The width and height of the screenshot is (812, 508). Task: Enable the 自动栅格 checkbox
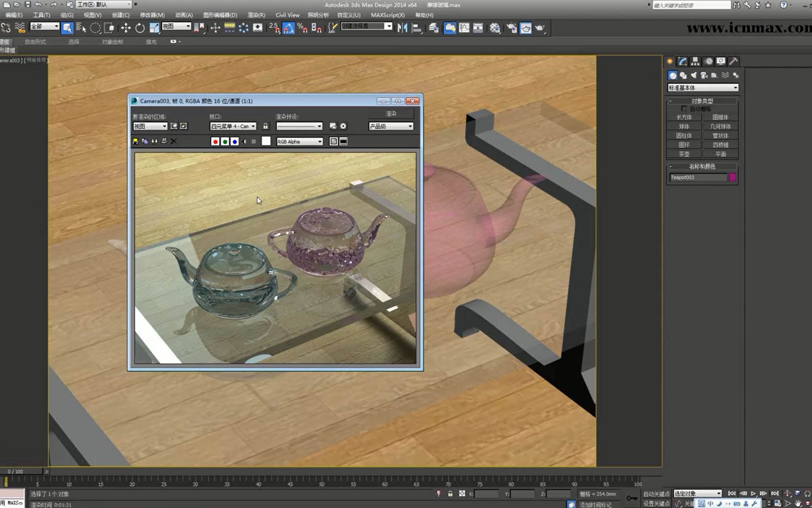[684, 109]
